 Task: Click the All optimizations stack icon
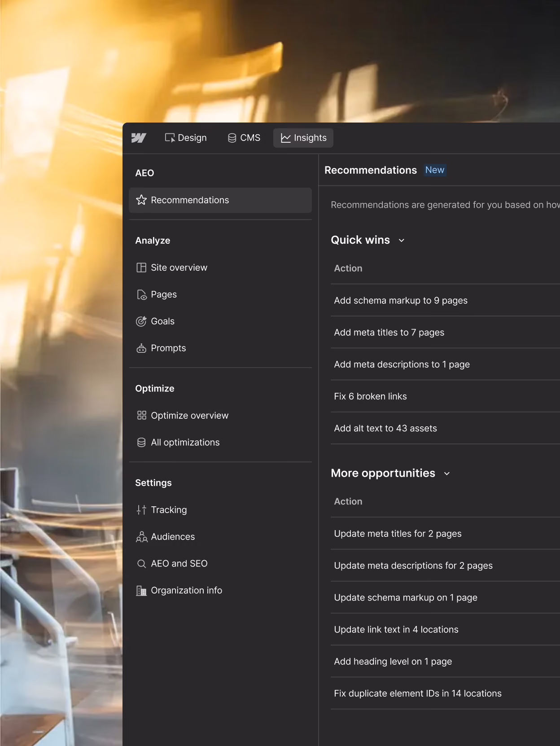tap(141, 442)
